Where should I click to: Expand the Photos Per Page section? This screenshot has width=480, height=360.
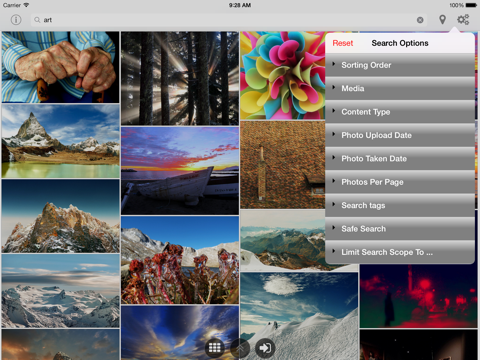click(400, 182)
